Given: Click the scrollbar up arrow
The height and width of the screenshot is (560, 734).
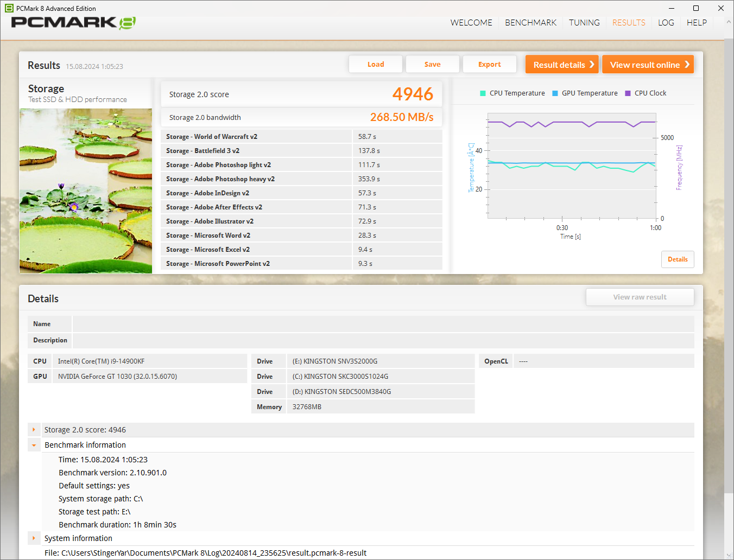Looking at the screenshot, I should tap(729, 22).
